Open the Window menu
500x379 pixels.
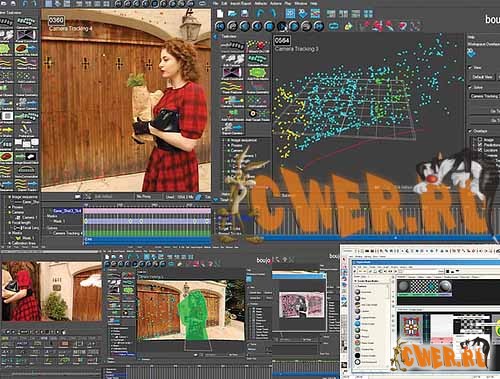tap(301, 3)
